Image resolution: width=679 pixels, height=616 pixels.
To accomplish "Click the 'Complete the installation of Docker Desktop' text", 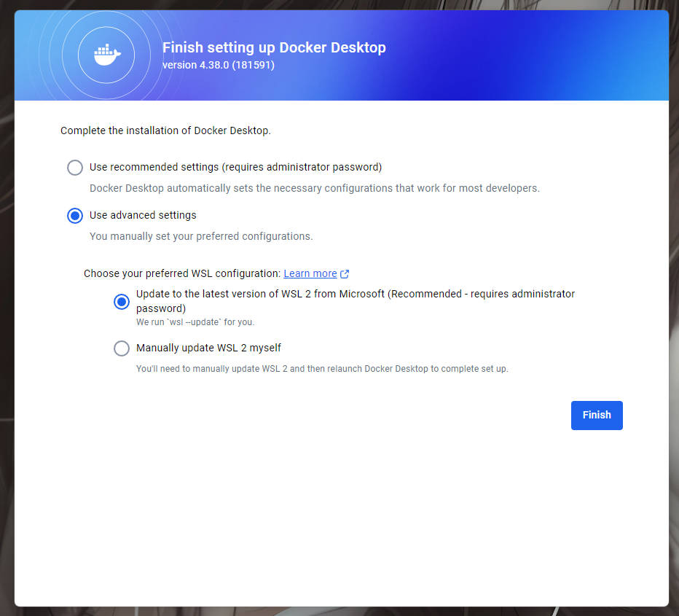I will click(x=165, y=131).
